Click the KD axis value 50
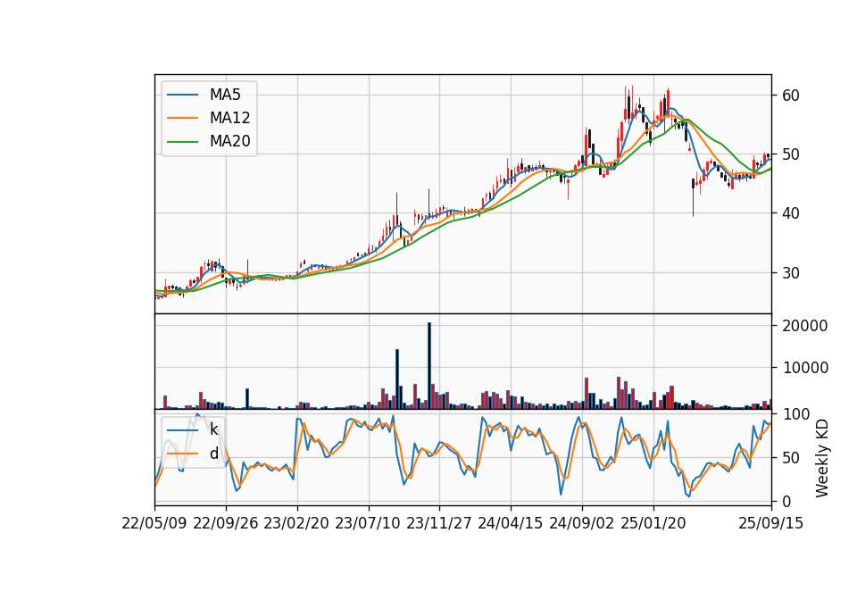Screen dimensions: 857x616 (x=791, y=457)
